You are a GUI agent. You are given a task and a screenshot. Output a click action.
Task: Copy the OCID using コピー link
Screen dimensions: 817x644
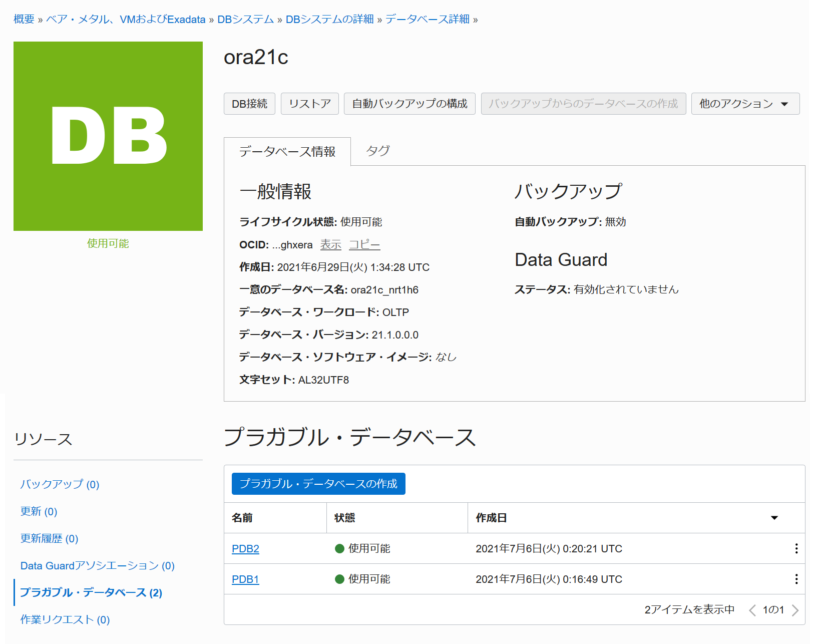364,245
